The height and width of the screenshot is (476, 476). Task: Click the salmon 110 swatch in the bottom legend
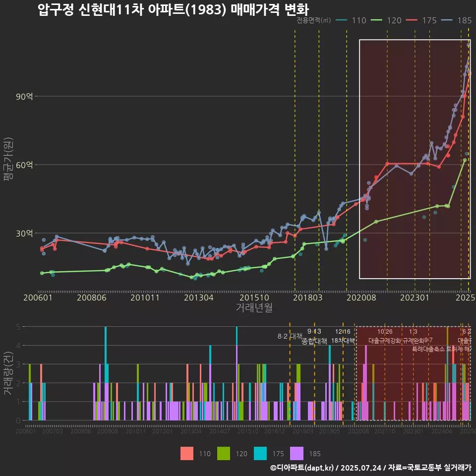pyautogui.click(x=187, y=454)
